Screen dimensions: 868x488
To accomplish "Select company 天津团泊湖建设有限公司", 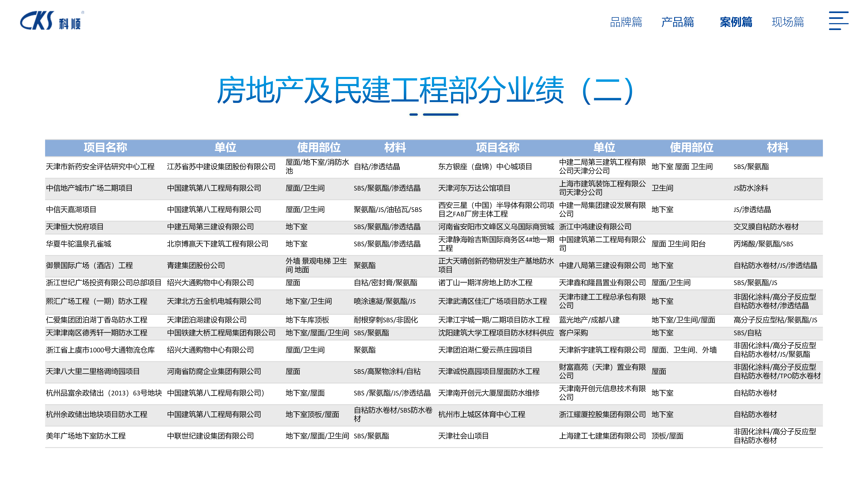I will click(207, 320).
